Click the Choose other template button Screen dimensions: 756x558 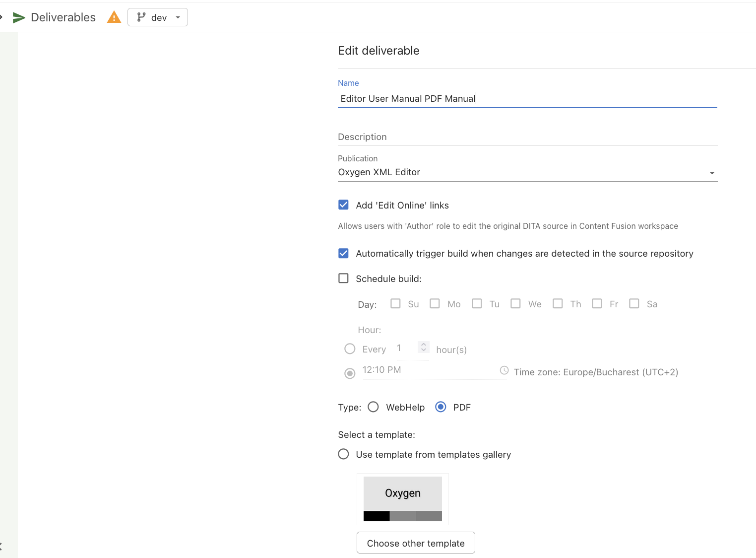click(x=416, y=543)
